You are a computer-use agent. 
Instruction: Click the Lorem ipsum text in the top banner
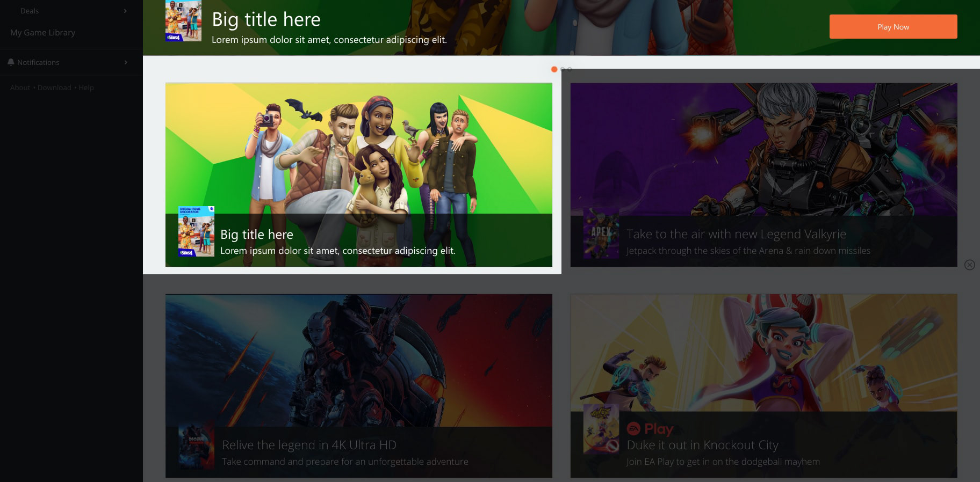[329, 40]
